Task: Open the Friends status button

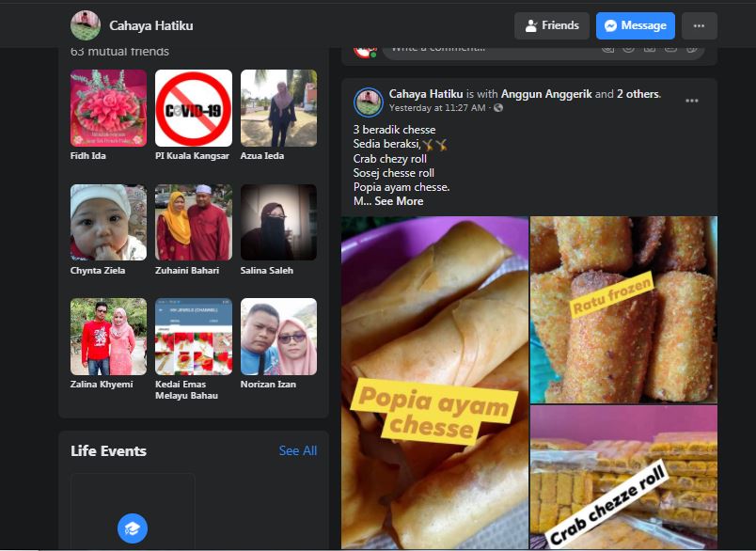Action: coord(552,25)
